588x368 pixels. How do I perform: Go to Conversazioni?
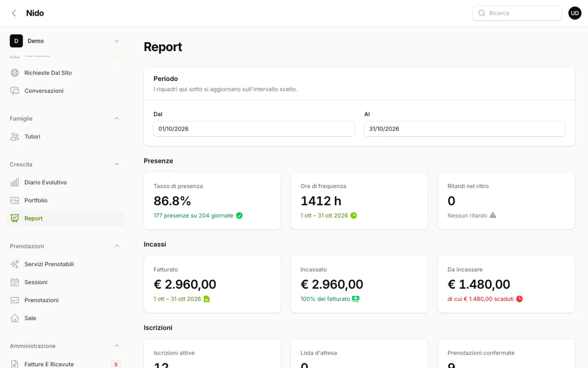pos(65,91)
